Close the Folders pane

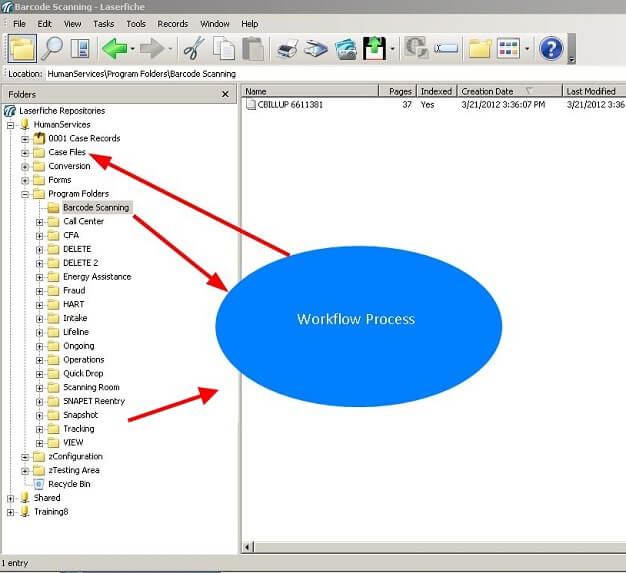(x=225, y=94)
